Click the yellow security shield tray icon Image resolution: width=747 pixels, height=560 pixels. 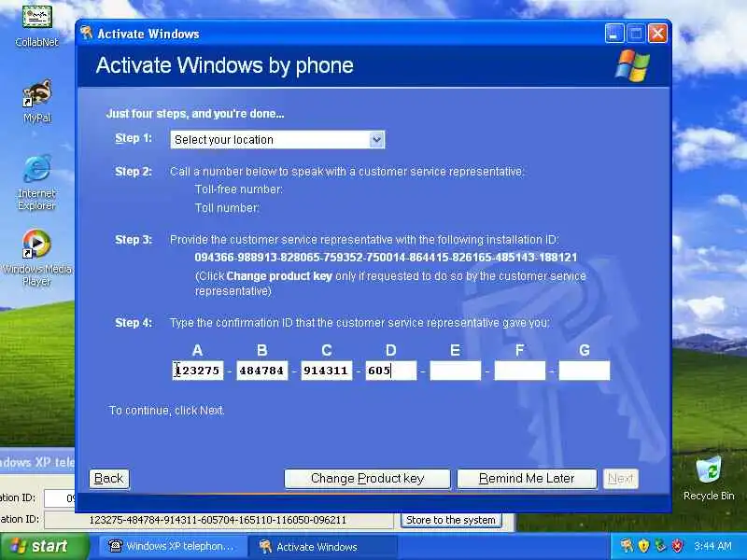[643, 546]
